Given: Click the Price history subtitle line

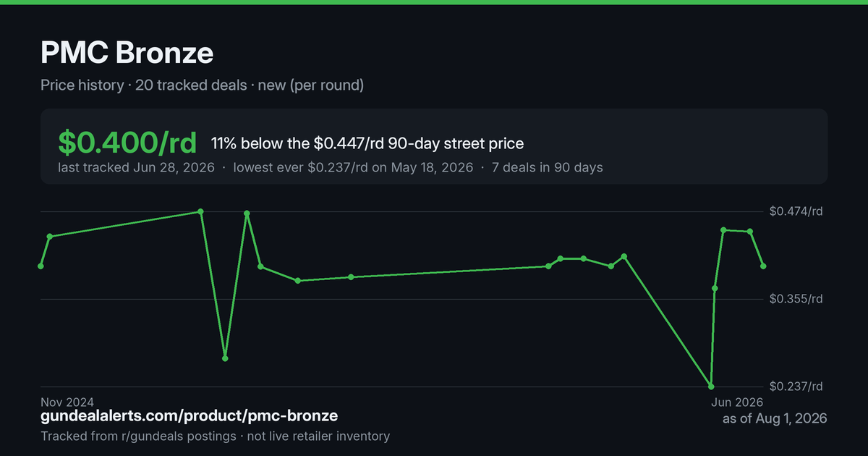Looking at the screenshot, I should tap(202, 85).
